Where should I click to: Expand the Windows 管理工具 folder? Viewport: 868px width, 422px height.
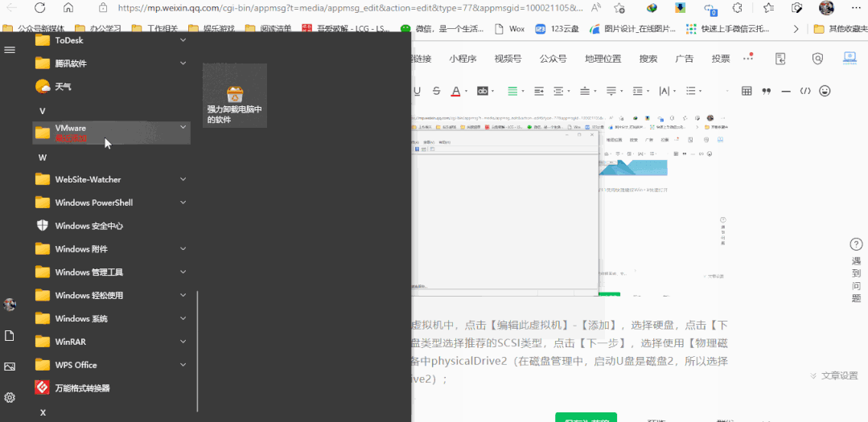(111, 272)
